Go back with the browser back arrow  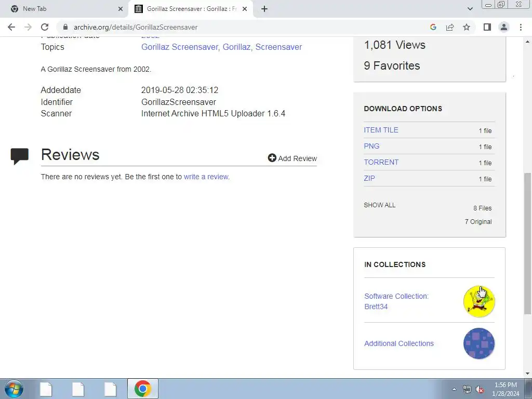pos(11,27)
